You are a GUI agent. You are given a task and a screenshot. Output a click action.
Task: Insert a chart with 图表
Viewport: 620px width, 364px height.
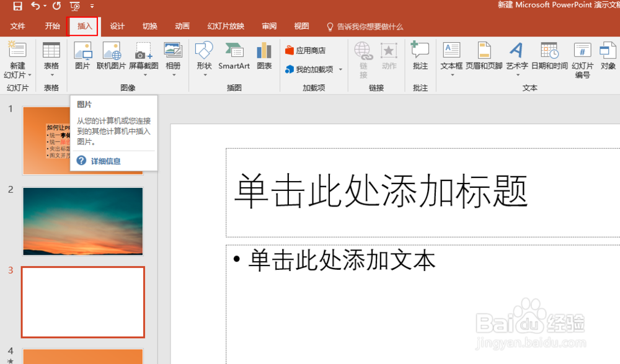point(264,55)
